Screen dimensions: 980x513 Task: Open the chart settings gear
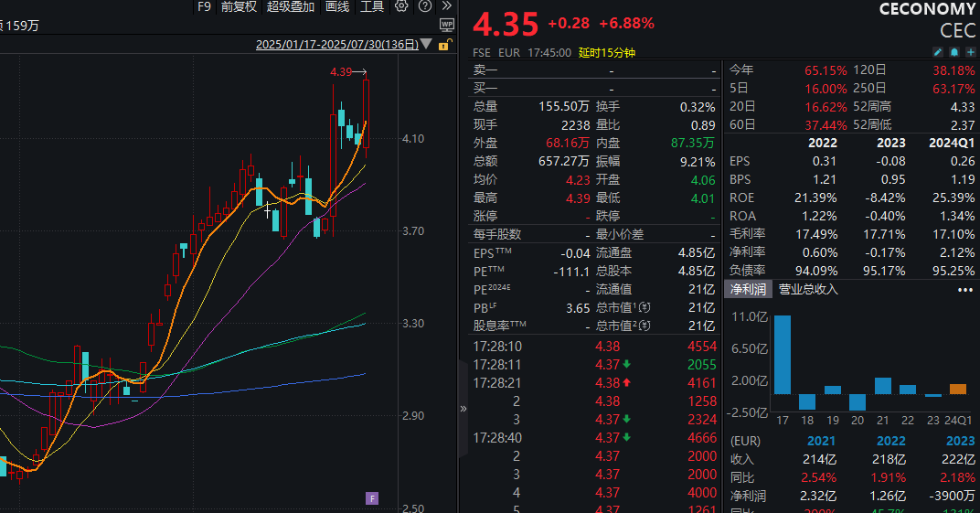coord(401,6)
